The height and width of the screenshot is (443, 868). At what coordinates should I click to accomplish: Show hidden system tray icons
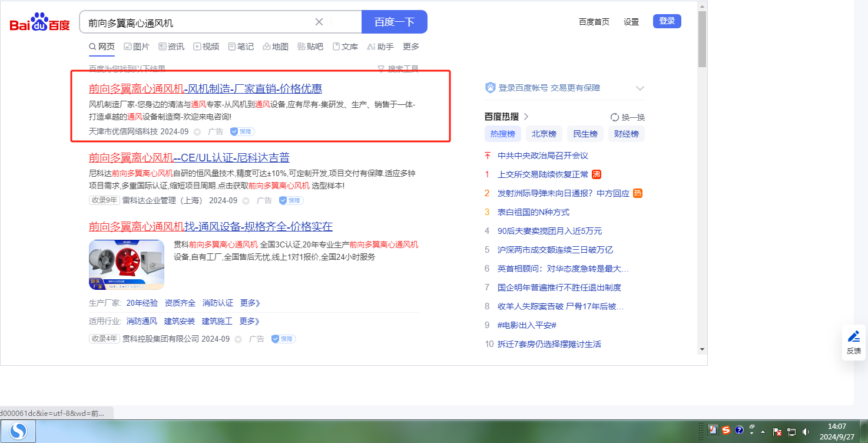pyautogui.click(x=763, y=431)
